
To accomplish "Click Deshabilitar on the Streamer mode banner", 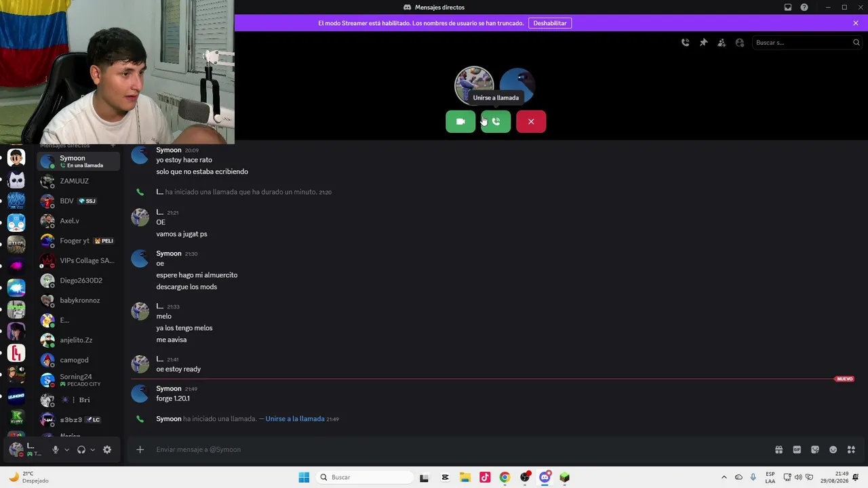I will click(550, 23).
